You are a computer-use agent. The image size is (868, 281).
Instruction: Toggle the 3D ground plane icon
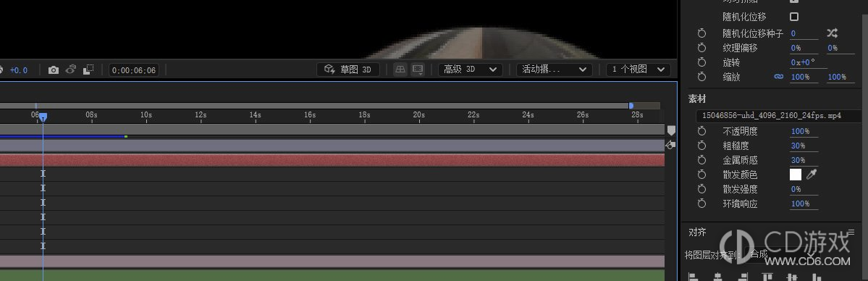[400, 70]
